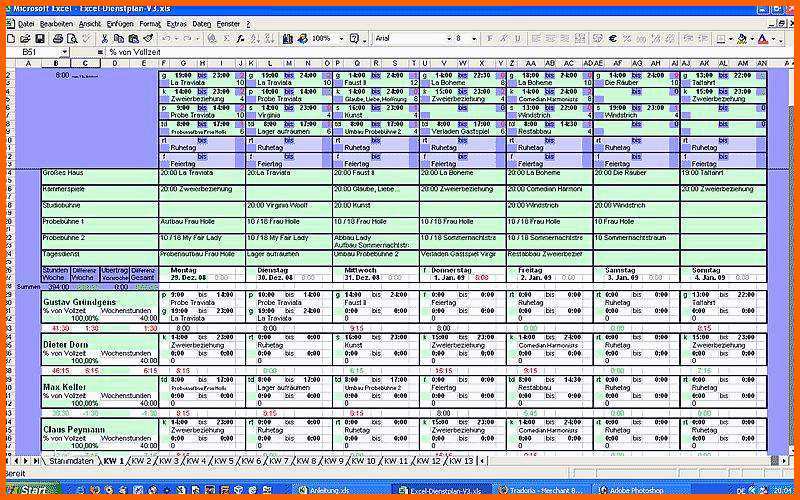Open the Chart Wizard icon

(286, 38)
